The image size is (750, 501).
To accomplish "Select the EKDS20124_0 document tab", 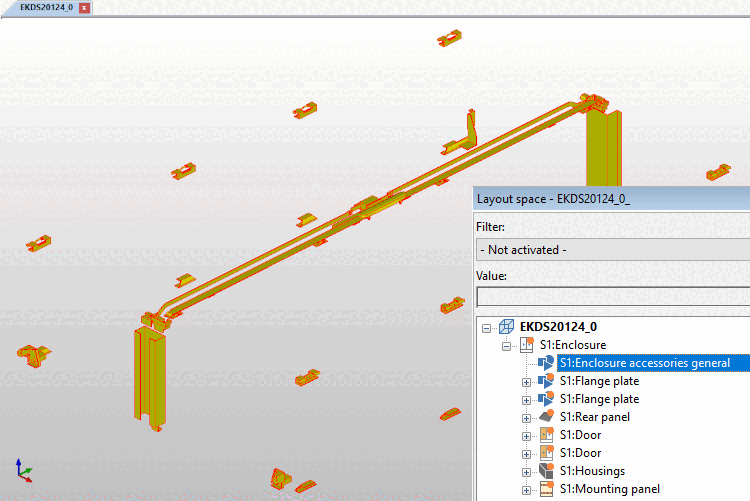I will tap(46, 8).
